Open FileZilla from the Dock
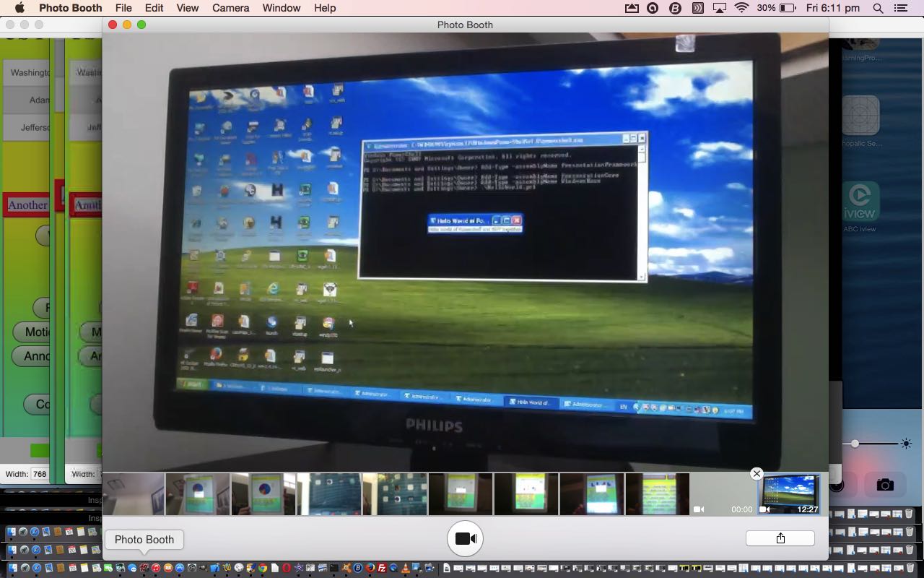924x578 pixels. [382, 568]
